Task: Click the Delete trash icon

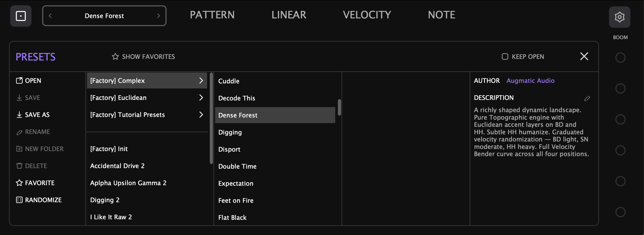Action: (x=19, y=166)
